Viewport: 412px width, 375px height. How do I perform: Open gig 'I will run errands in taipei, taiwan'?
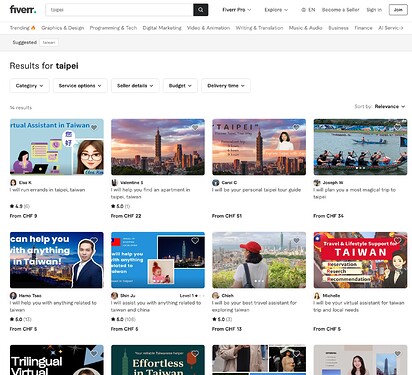click(47, 190)
